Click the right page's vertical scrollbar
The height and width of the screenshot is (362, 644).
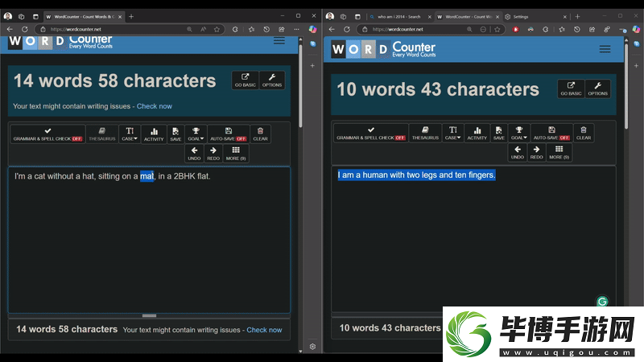[626, 87]
